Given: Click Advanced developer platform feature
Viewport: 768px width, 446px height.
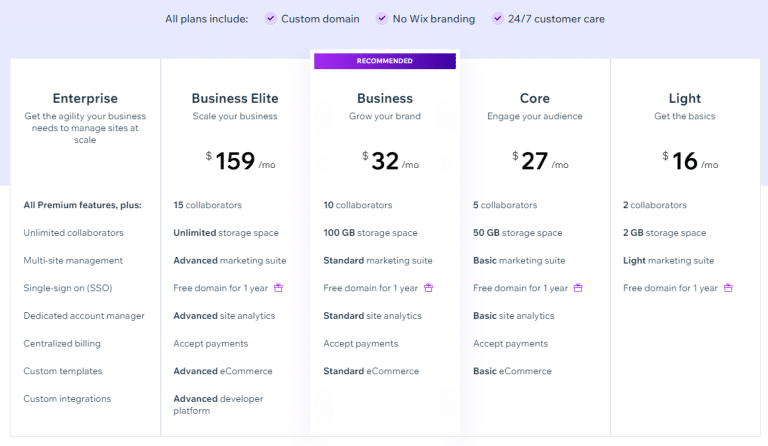Looking at the screenshot, I should [218, 405].
